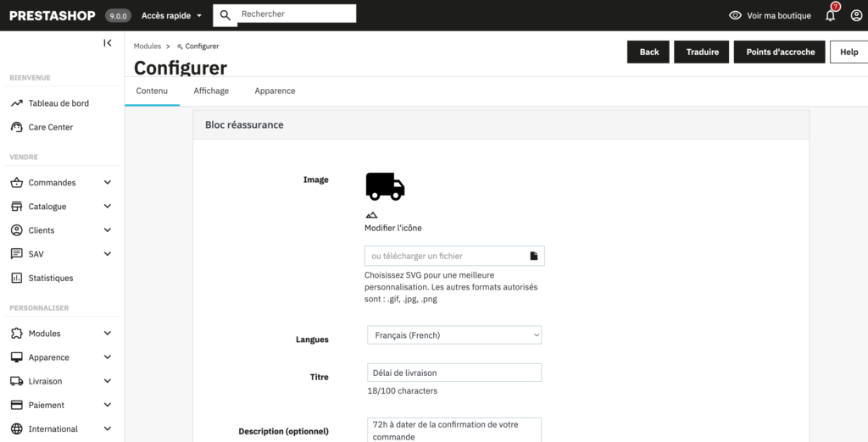
Task: Click the Modifier l'icône picture icon
Action: pos(371,215)
